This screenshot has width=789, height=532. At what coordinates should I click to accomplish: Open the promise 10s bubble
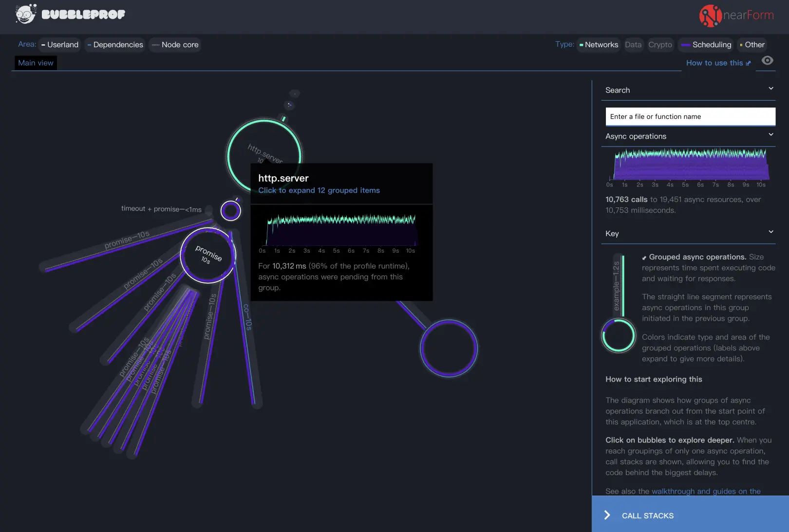[x=208, y=255]
